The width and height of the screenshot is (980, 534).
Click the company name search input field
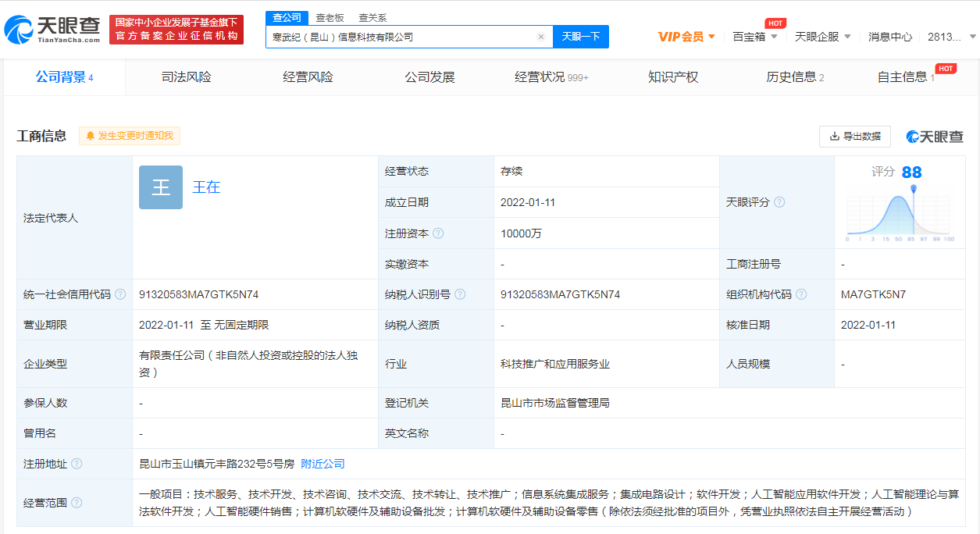click(x=398, y=37)
